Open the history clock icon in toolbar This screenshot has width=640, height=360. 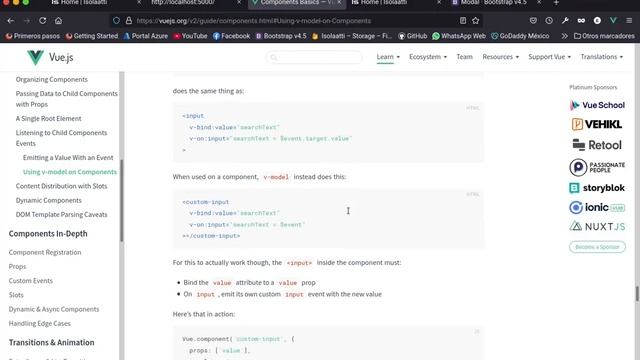pos(549,20)
